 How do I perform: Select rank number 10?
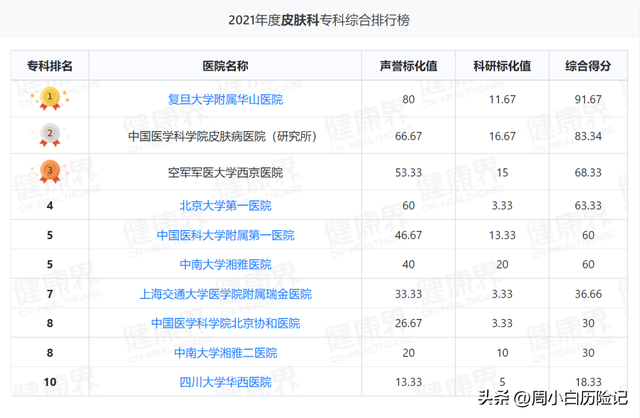point(50,382)
